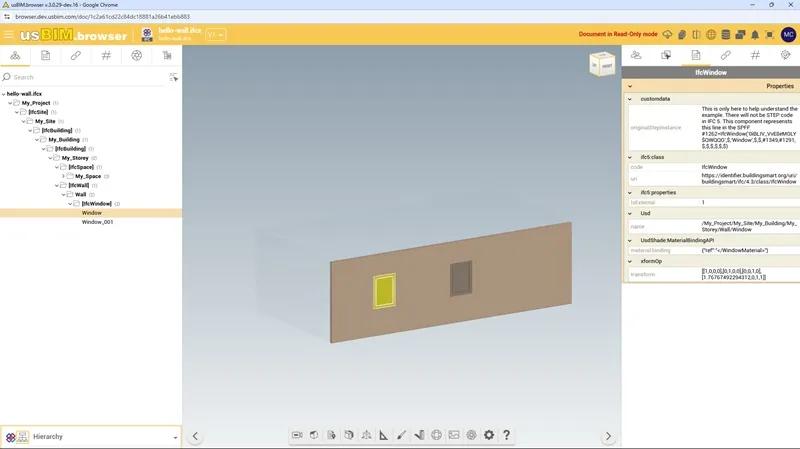Click the view cube navigator
The width and height of the screenshot is (800, 449).
coord(602,64)
